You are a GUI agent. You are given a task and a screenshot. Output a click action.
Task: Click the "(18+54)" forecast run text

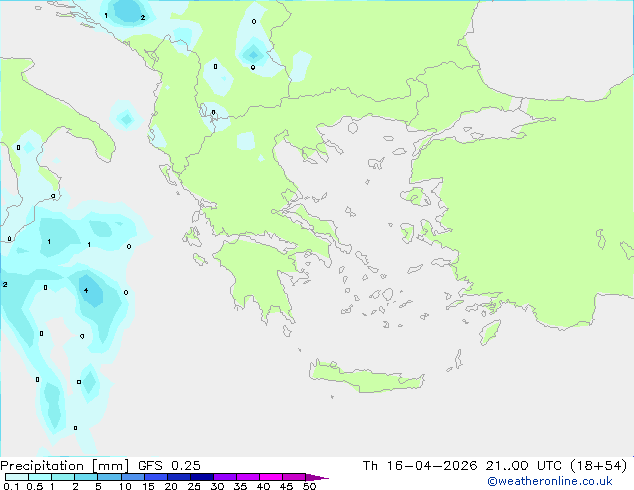pos(598,466)
